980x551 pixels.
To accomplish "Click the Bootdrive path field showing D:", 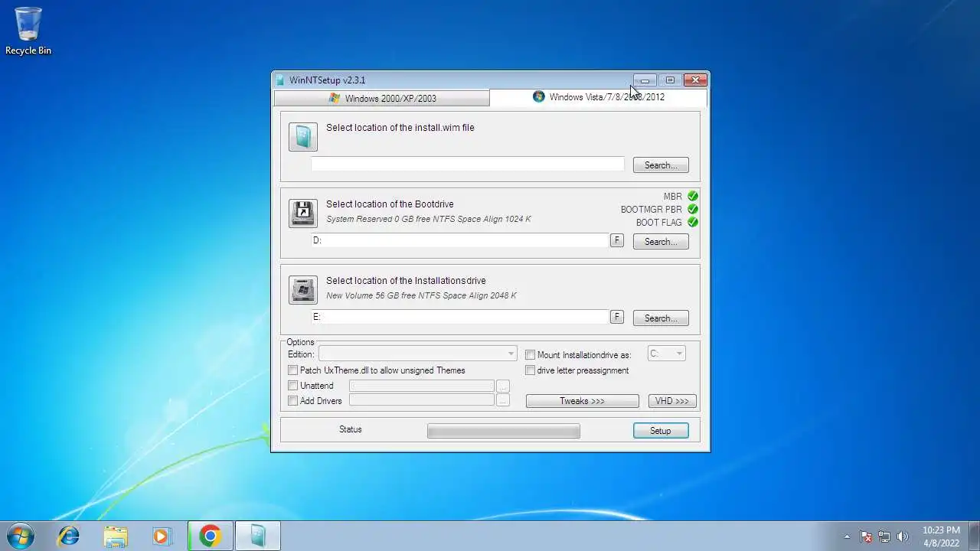I will coord(460,240).
